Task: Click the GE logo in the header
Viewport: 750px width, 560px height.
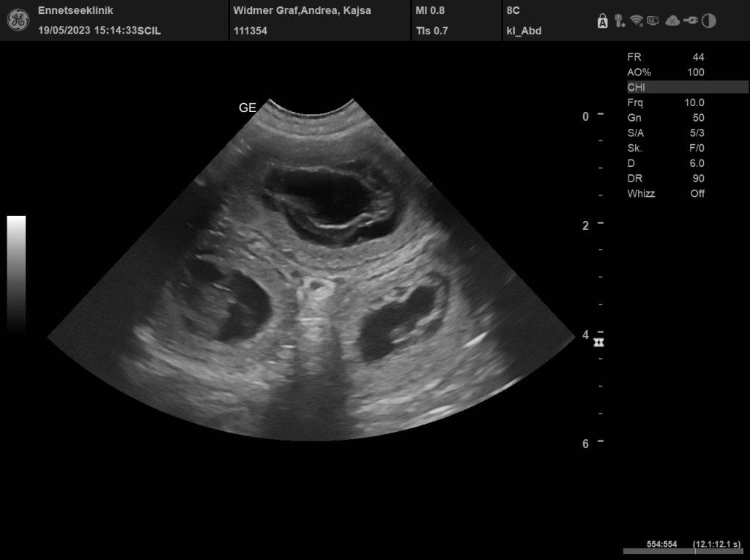Action: coord(18,20)
